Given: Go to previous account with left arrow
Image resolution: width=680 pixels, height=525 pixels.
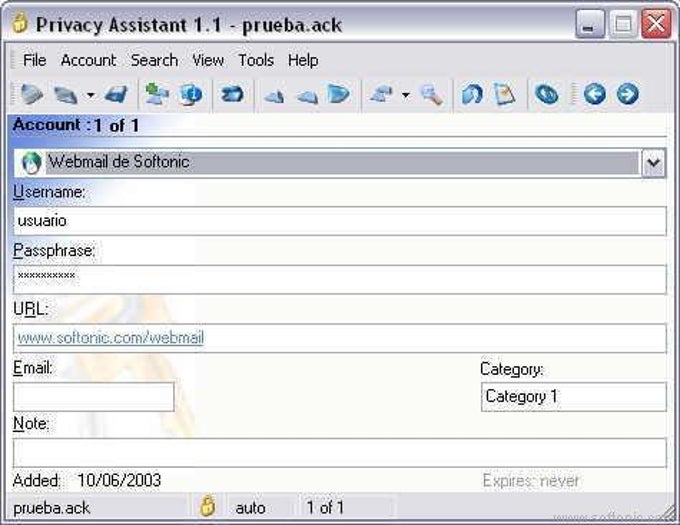Looking at the screenshot, I should pyautogui.click(x=595, y=94).
